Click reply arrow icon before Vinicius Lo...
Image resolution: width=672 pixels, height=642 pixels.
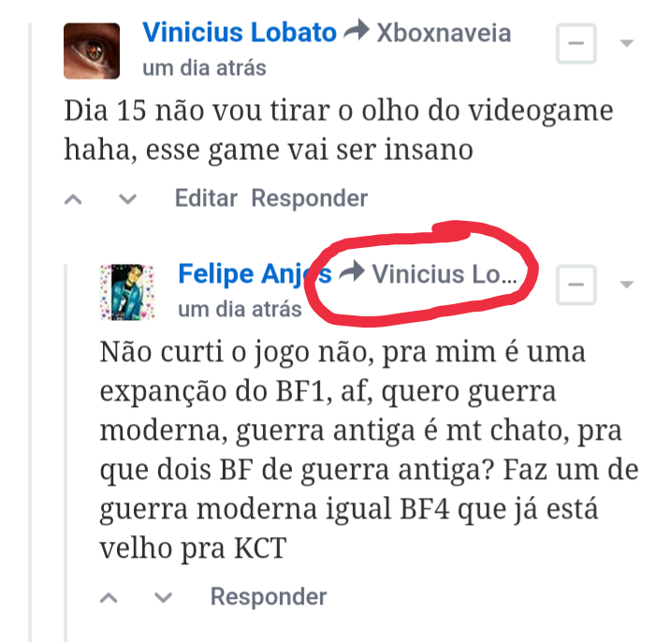352,271
